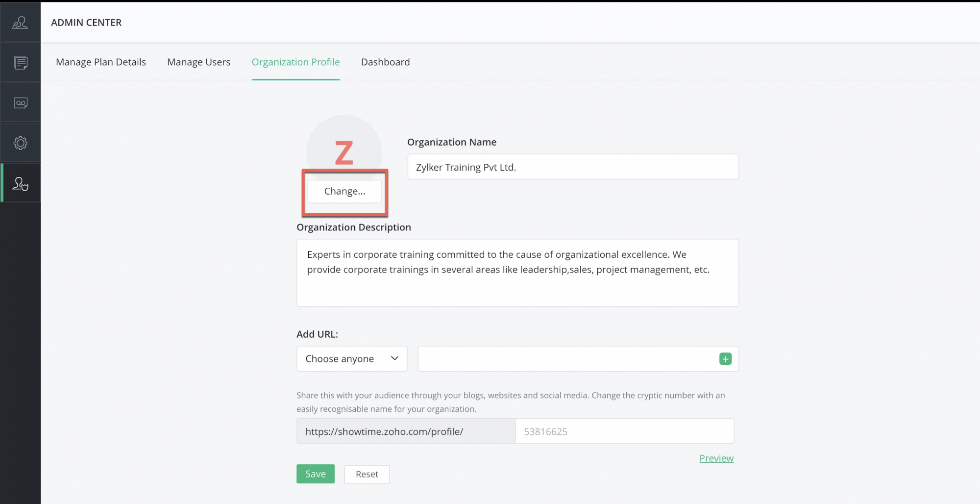The image size is (980, 504).
Task: Select the Organization Profile tab
Action: click(295, 62)
